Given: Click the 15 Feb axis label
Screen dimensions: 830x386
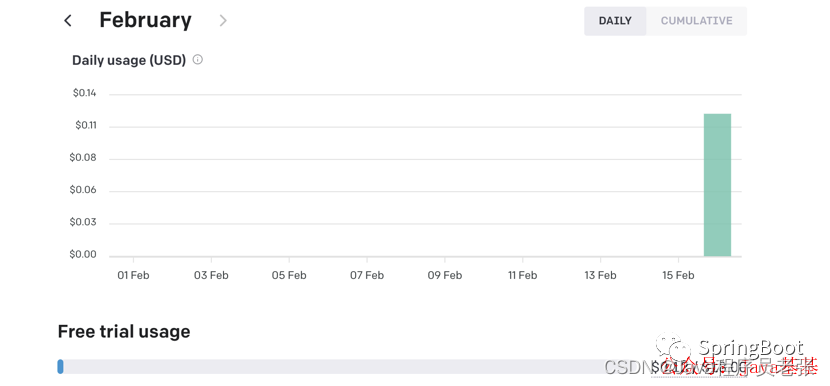Looking at the screenshot, I should coord(678,275).
